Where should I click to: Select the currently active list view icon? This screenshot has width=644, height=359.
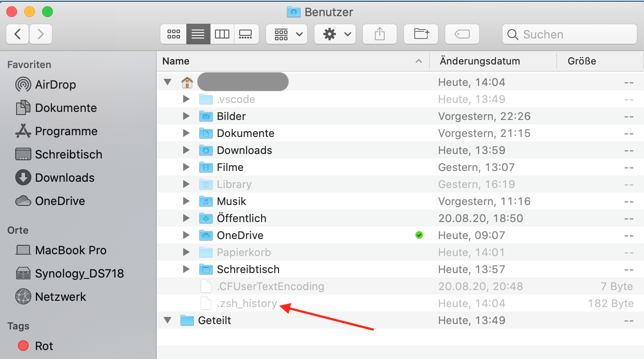coord(198,34)
